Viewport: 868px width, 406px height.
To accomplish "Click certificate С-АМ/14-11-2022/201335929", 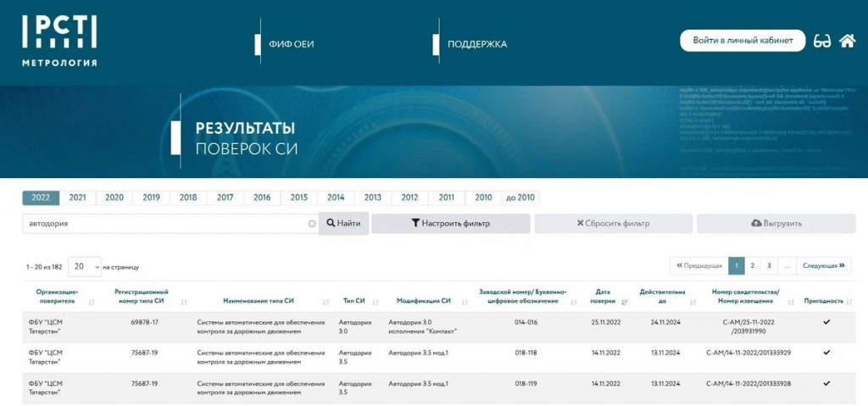I will click(748, 353).
